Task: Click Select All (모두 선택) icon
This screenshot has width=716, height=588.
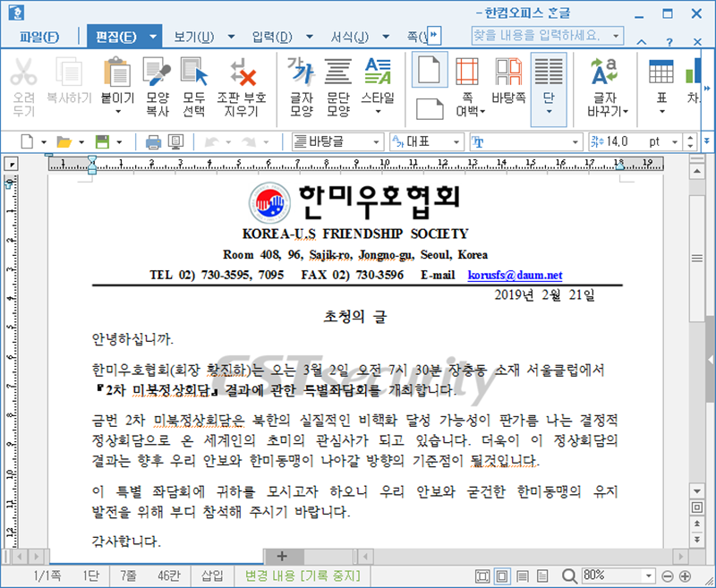Action: (193, 72)
